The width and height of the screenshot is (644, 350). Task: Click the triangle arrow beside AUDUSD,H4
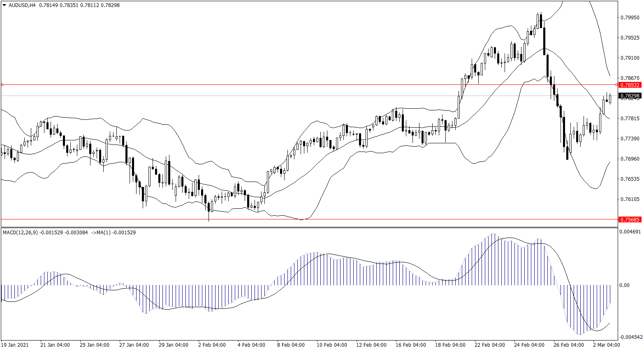tap(5, 5)
